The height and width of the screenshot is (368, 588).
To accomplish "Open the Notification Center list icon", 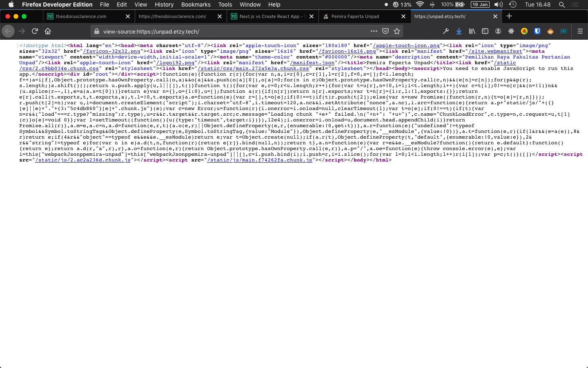I will coord(575,4).
